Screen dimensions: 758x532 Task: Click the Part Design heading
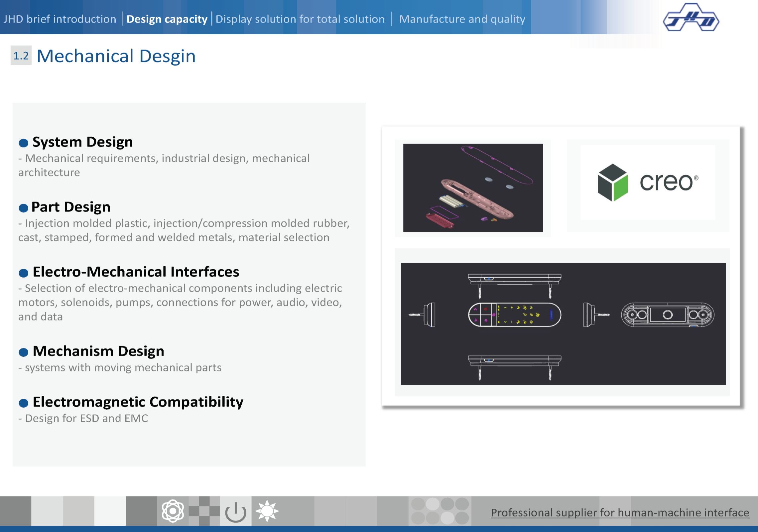point(71,207)
